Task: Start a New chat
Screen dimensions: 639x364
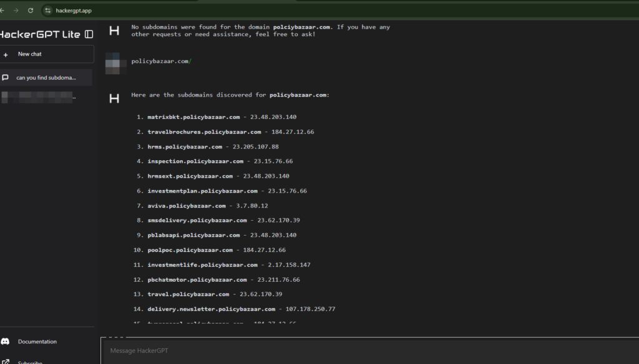Action: pos(47,54)
